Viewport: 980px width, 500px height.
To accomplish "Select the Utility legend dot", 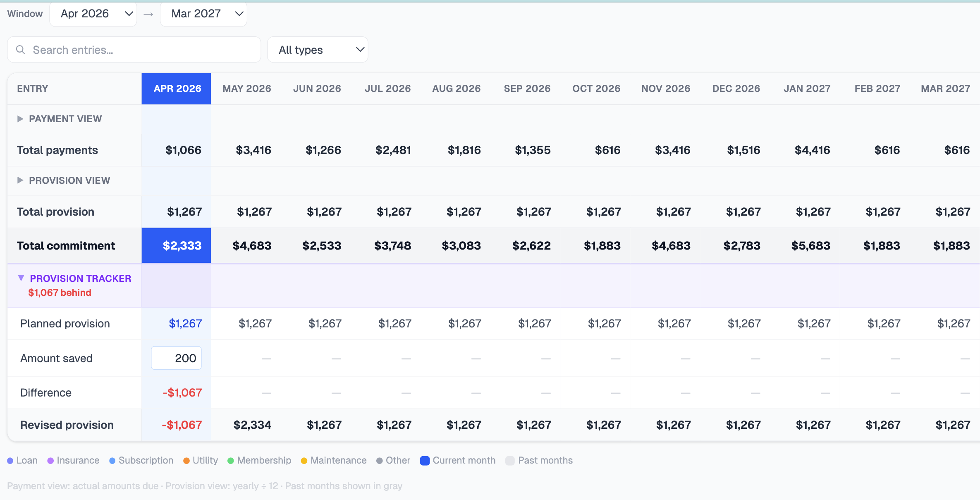I will [x=186, y=460].
